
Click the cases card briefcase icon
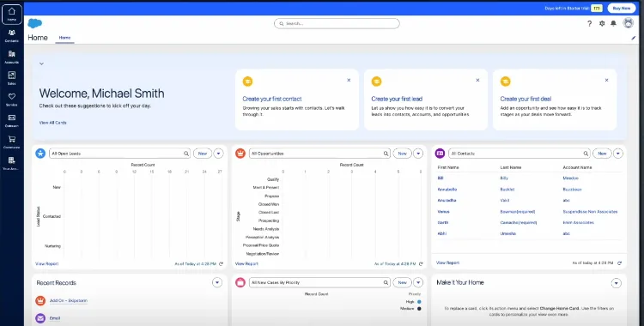tap(240, 282)
